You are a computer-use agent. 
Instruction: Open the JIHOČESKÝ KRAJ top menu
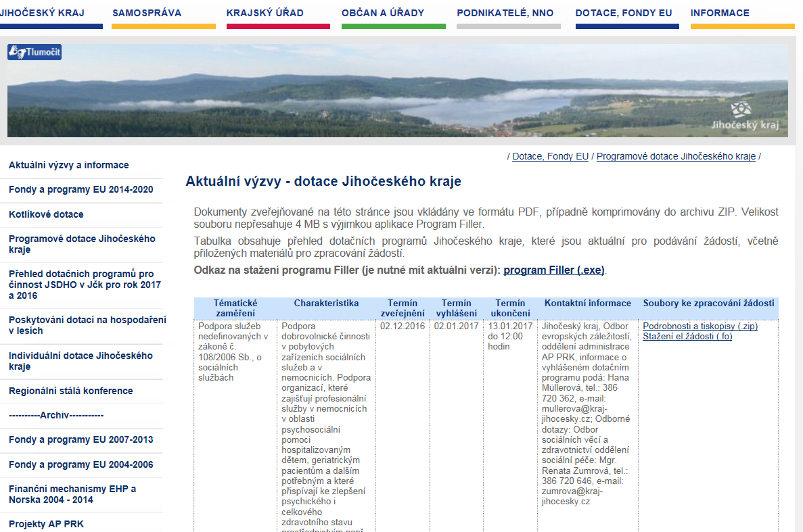(x=43, y=14)
